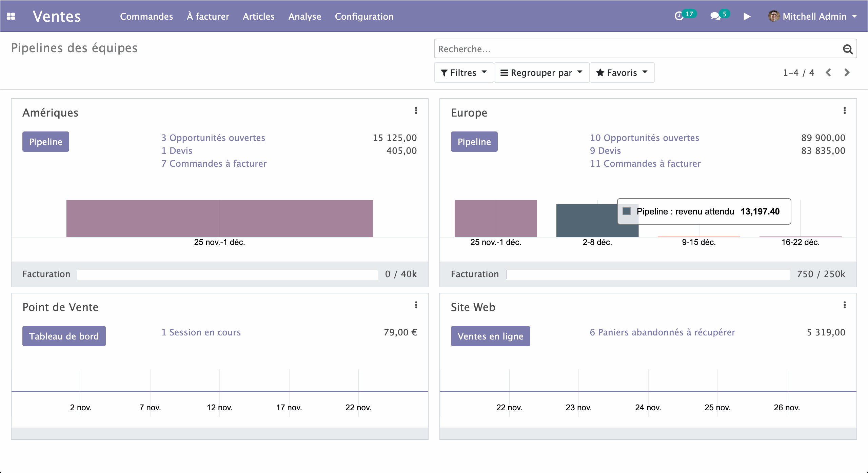Click the play tour icon in navbar
The image size is (868, 473).
pyautogui.click(x=747, y=16)
